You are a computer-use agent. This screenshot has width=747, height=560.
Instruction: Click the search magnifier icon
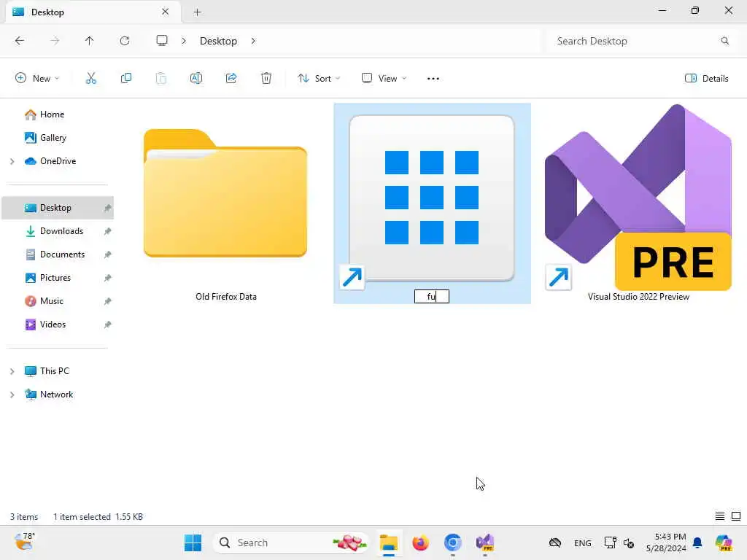tap(724, 41)
